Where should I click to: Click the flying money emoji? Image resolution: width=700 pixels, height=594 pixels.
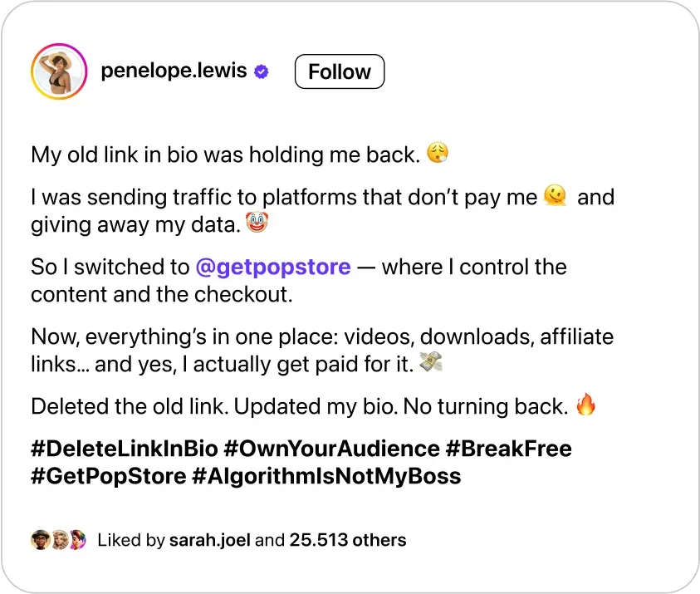[x=430, y=361]
